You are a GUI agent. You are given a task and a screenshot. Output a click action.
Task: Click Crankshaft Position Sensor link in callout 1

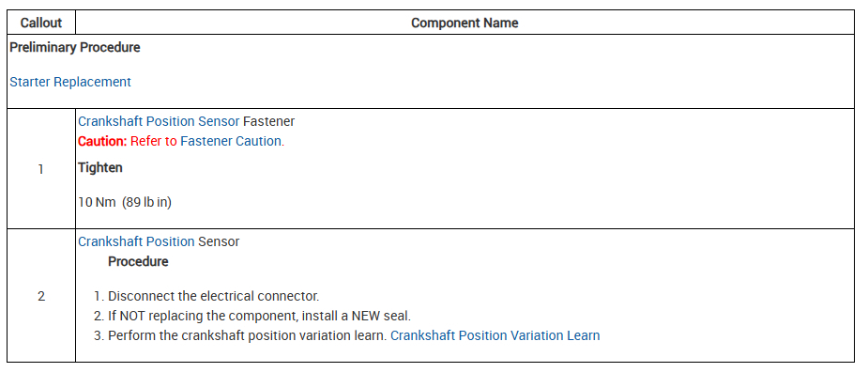point(158,121)
